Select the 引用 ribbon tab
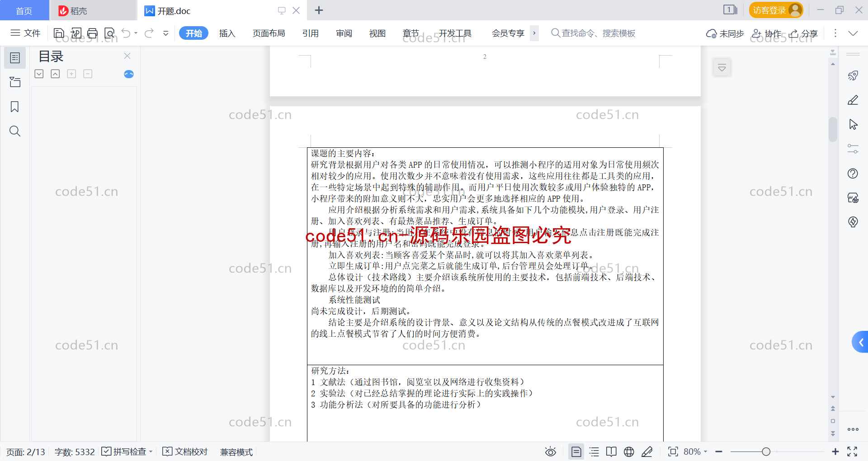The image size is (868, 461). click(311, 33)
